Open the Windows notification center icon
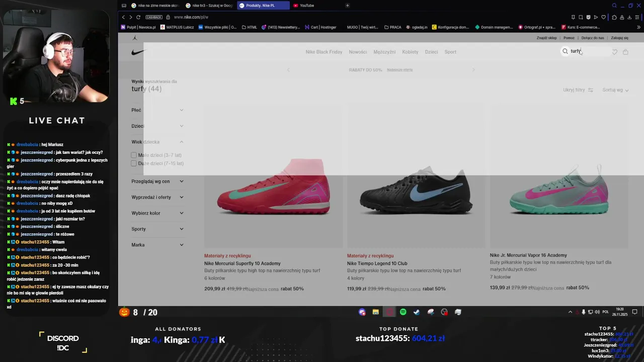This screenshot has height=362, width=644. 634,312
